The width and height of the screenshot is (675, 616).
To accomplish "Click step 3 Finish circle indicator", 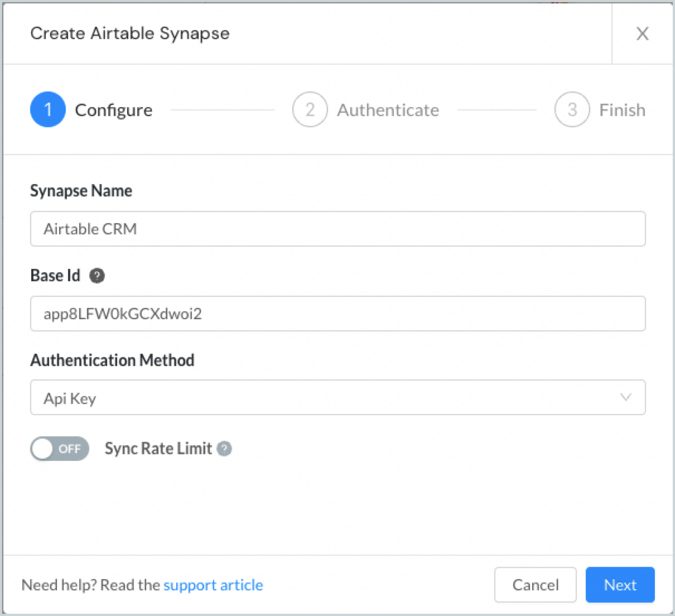I will (x=571, y=109).
